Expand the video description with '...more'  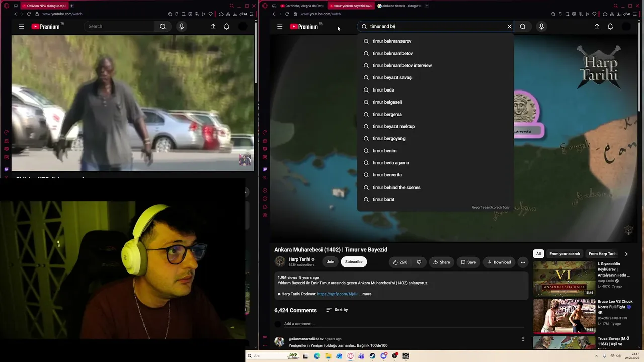pos(366,294)
